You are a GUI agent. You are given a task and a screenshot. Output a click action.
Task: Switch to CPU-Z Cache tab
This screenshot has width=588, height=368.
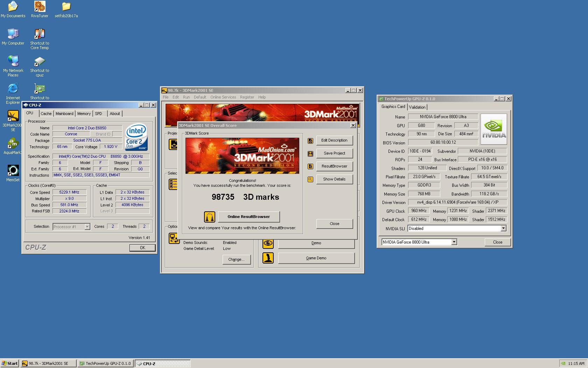pos(46,114)
